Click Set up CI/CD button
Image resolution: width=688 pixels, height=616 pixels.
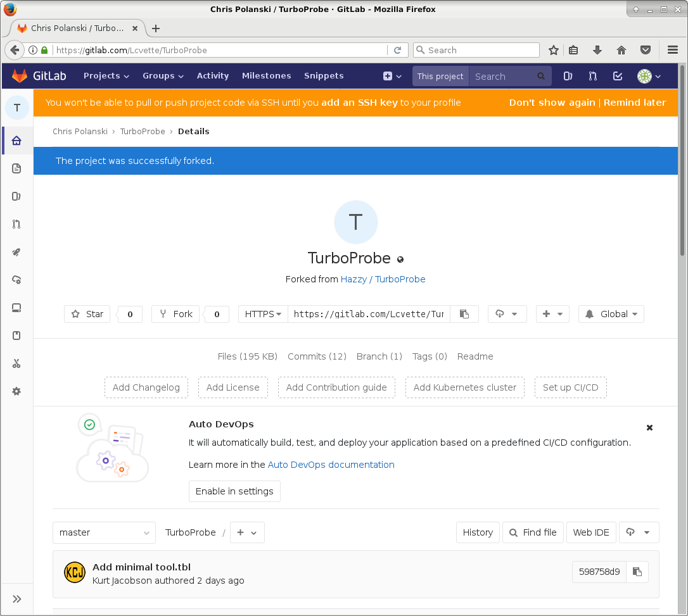[x=570, y=387]
